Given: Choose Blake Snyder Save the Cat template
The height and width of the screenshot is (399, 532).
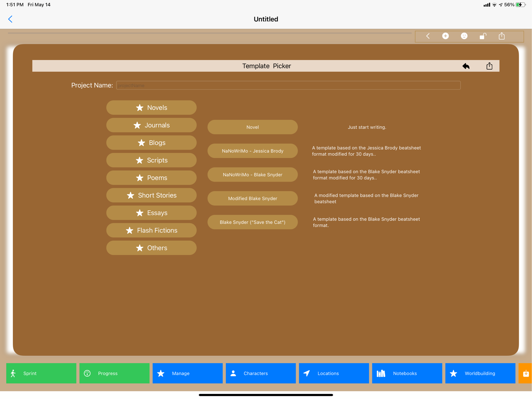Looking at the screenshot, I should (252, 222).
